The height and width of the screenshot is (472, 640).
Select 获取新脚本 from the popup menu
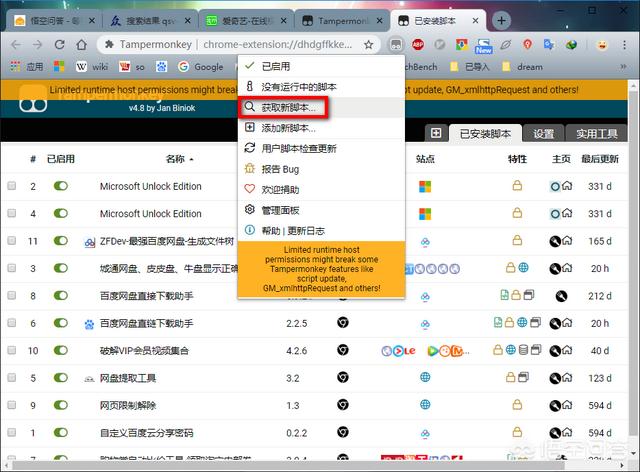[x=321, y=107]
